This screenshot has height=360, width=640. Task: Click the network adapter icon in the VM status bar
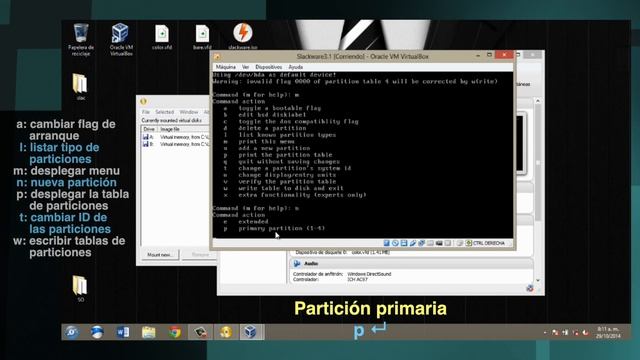421,243
